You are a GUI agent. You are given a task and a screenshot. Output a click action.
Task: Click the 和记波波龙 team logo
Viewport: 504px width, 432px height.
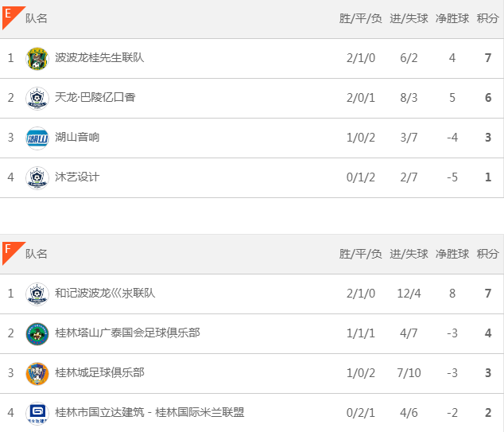[37, 294]
